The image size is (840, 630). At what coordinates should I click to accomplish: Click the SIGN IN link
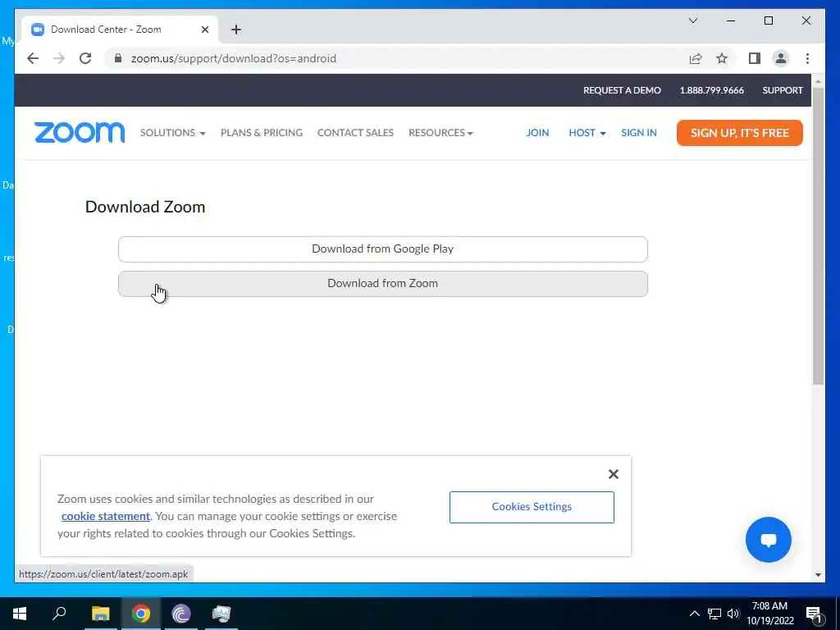[638, 132]
